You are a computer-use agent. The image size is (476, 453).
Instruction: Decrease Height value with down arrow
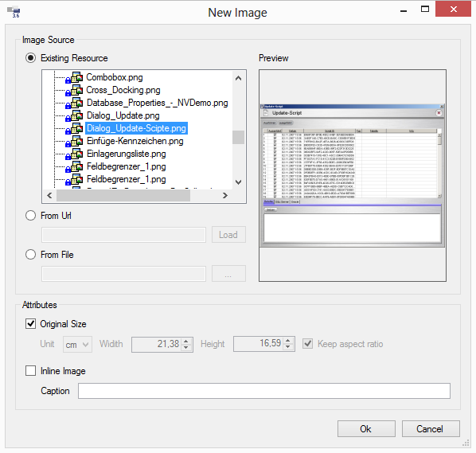[288, 347]
